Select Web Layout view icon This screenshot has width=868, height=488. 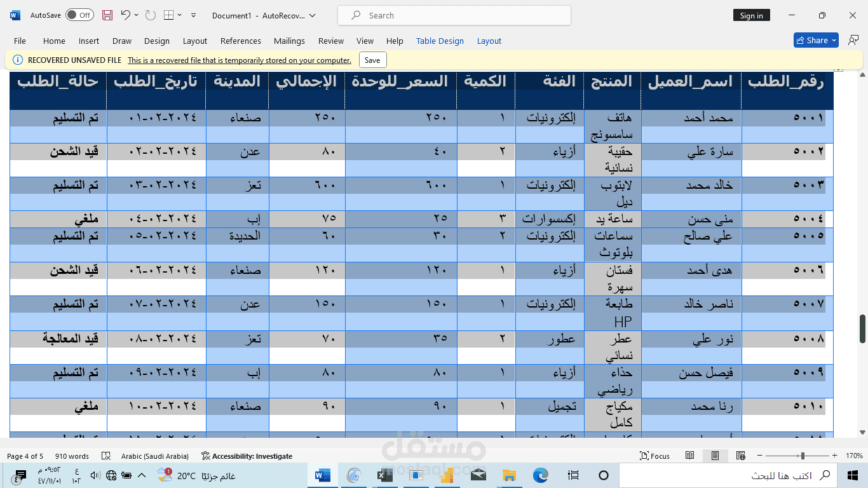coord(740,456)
